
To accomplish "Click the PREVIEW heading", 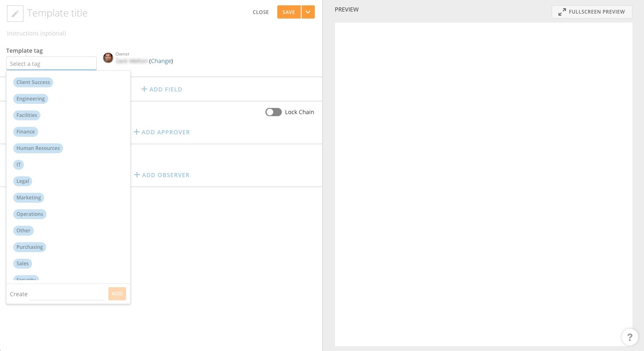I will point(347,9).
